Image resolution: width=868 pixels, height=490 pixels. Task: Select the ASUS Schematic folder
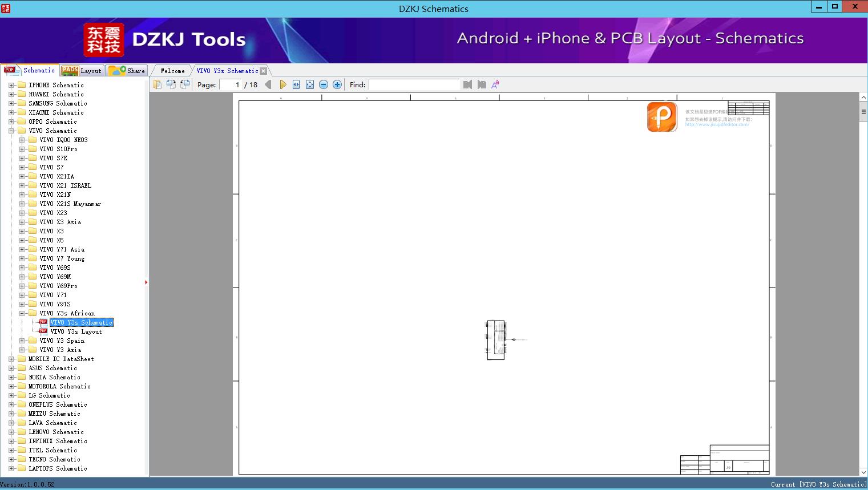pos(53,368)
